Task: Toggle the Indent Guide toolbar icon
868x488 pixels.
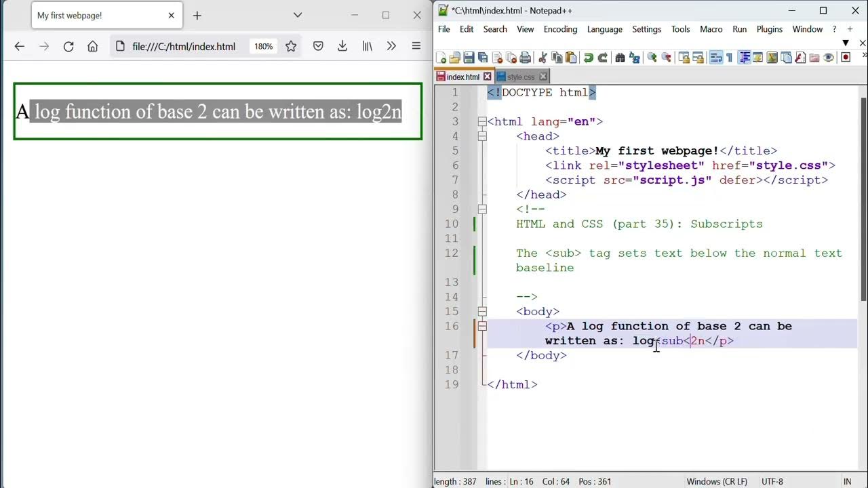Action: [x=744, y=58]
